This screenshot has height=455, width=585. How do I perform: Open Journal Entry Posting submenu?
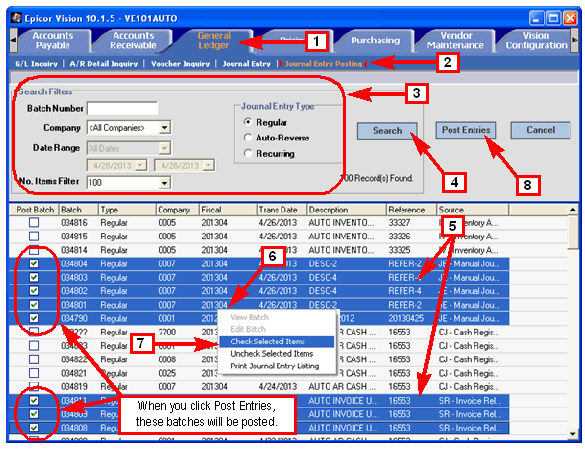pyautogui.click(x=323, y=64)
